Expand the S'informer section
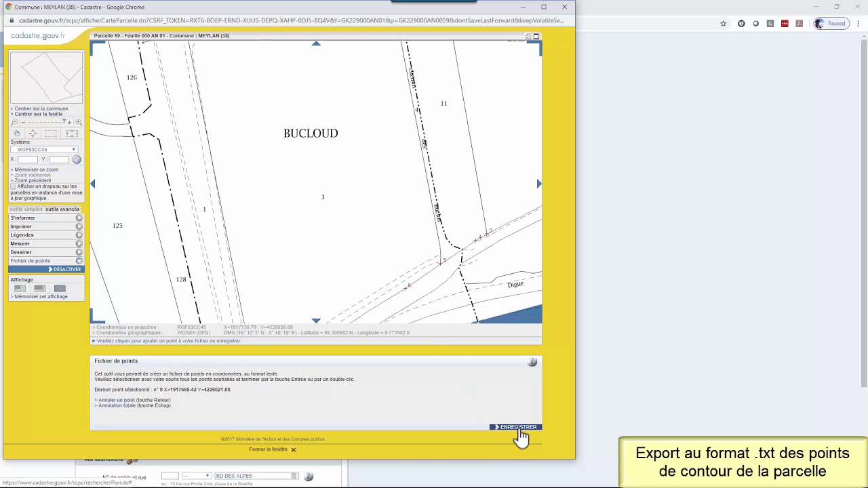The width and height of the screenshot is (868, 488). (x=46, y=218)
